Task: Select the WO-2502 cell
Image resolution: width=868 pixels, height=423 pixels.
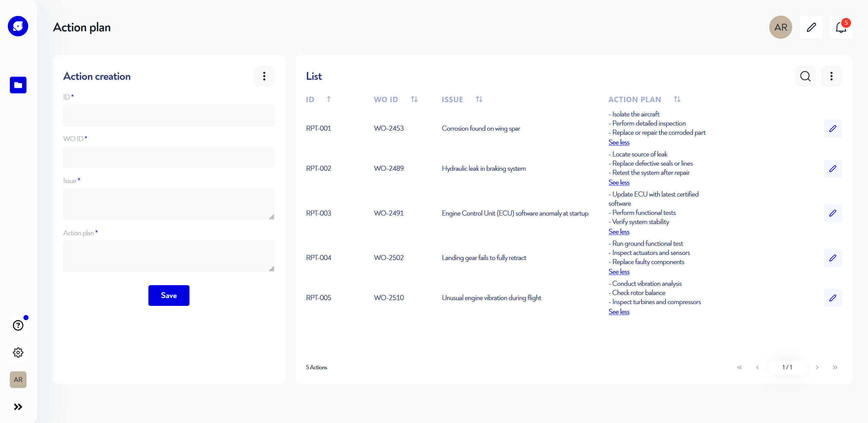Action: (x=389, y=258)
